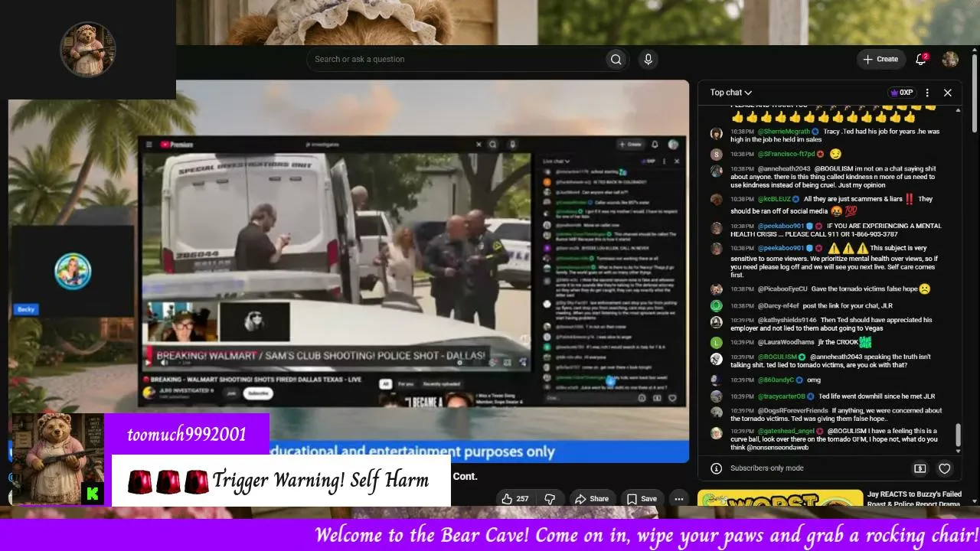Click the info icon beside Subscribers-only mode
Image resolution: width=980 pixels, height=551 pixels.
click(716, 468)
